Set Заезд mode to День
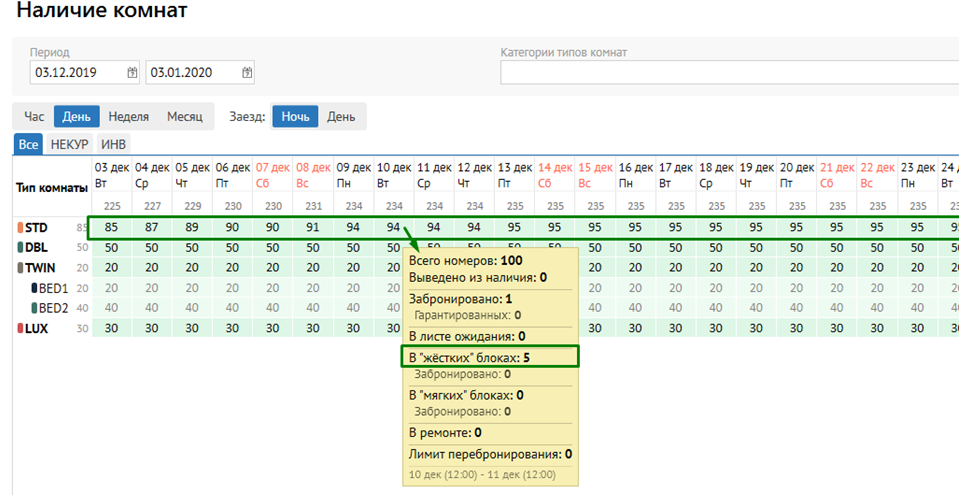This screenshot has width=965, height=495. point(341,116)
